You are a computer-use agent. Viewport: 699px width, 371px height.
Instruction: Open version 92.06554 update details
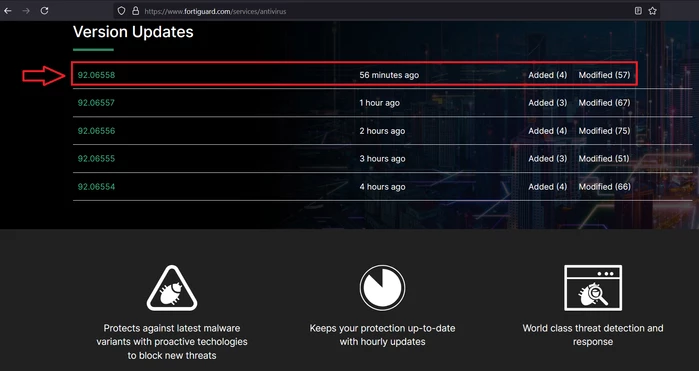click(x=96, y=186)
